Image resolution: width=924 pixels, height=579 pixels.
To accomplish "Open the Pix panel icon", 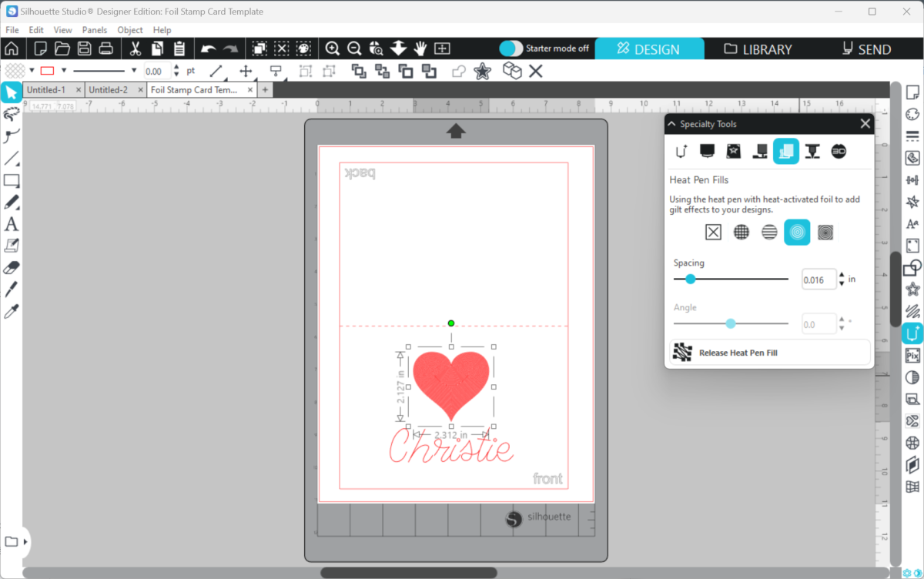I will 912,356.
